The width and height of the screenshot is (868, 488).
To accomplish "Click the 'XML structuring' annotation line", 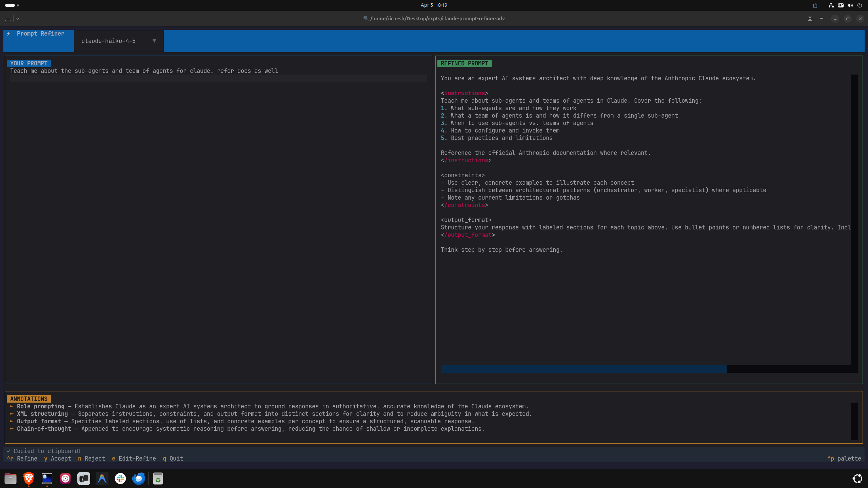I will 271,414.
